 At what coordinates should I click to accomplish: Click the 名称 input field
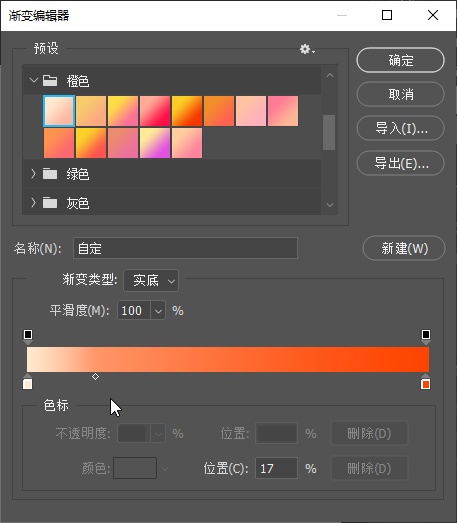pyautogui.click(x=185, y=248)
